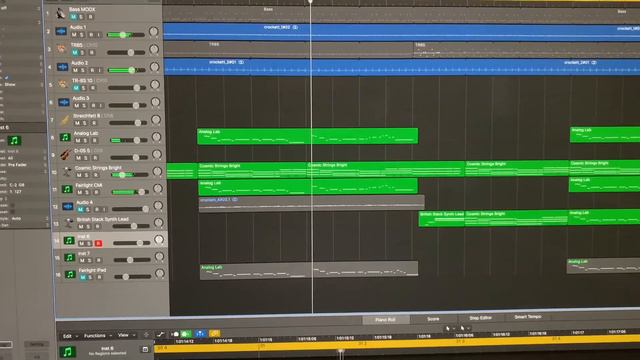The width and height of the screenshot is (640, 360).
Task: Select the British Stack Synth Lead track icon
Action: (69, 223)
